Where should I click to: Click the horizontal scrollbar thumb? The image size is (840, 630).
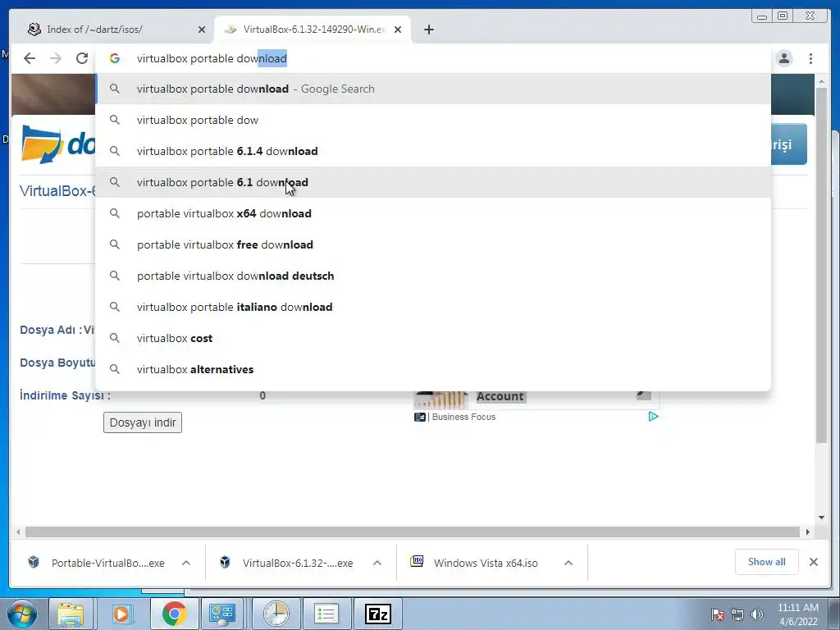coord(412,532)
